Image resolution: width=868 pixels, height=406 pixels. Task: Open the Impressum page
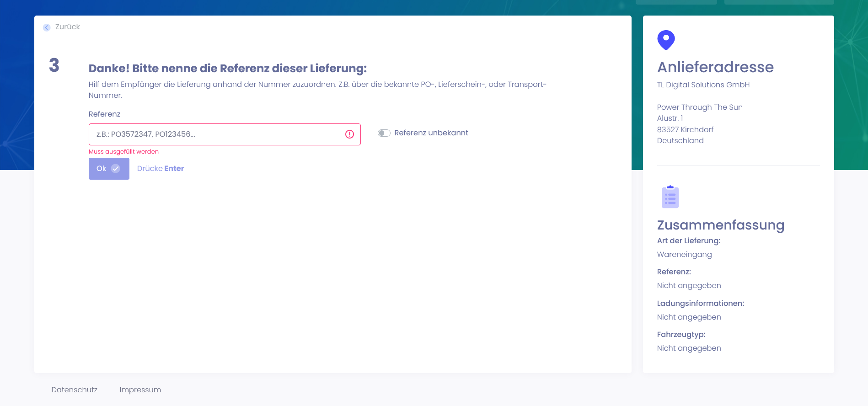tap(140, 390)
